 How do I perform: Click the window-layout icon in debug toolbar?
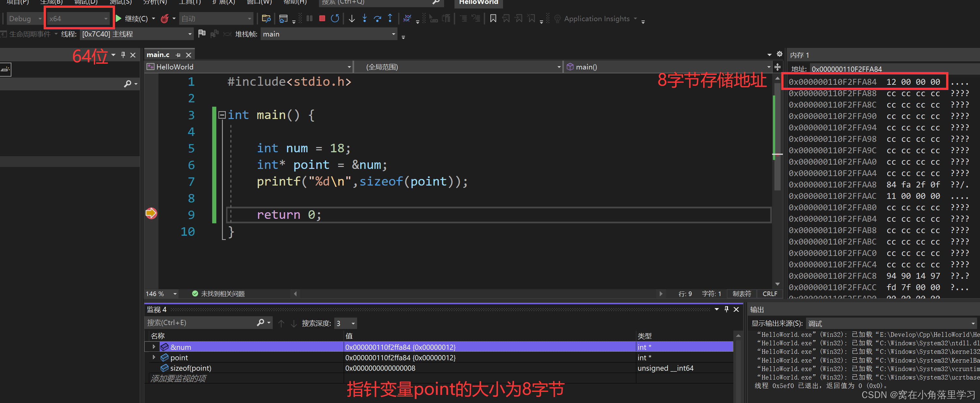(283, 18)
